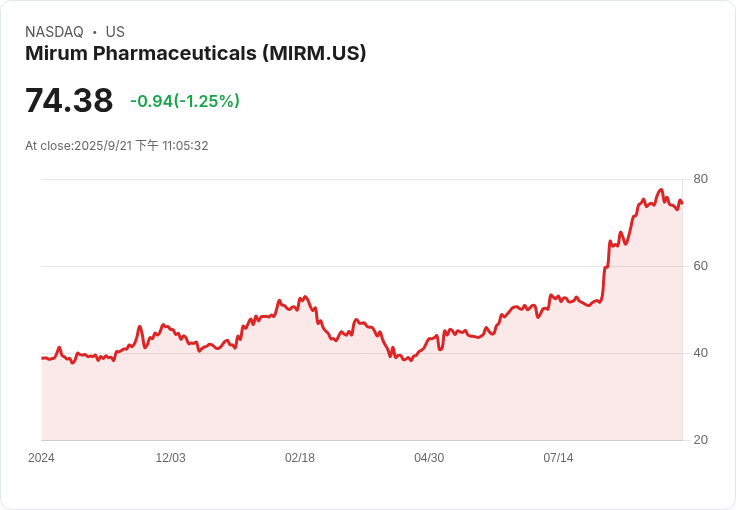
Task: Click the chart's highest peak near 78
Action: coord(661,190)
